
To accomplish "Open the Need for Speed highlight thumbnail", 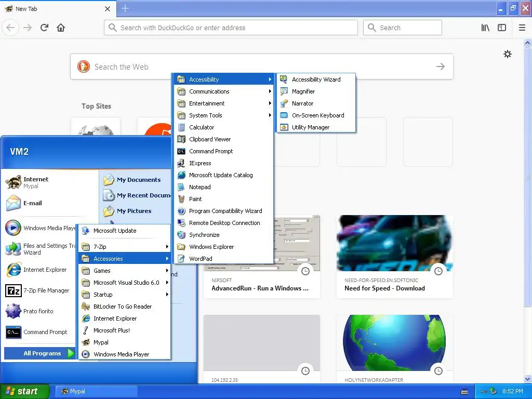I will [395, 243].
